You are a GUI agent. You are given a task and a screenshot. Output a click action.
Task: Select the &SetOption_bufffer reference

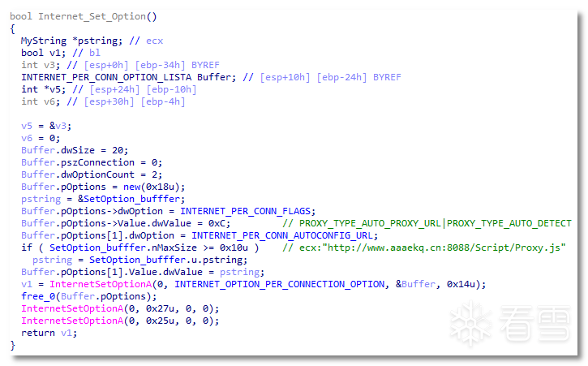click(131, 199)
